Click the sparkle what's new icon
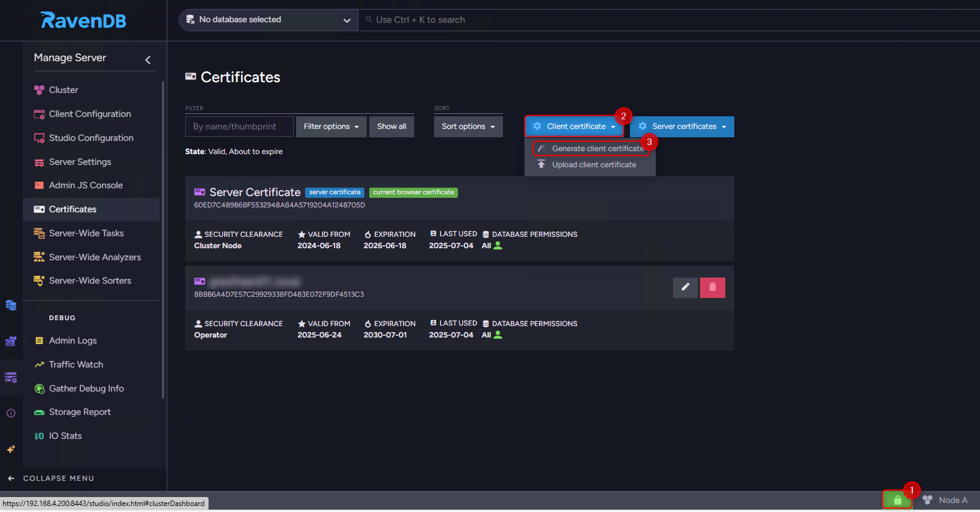Viewport: 980px width, 512px height. tap(11, 449)
